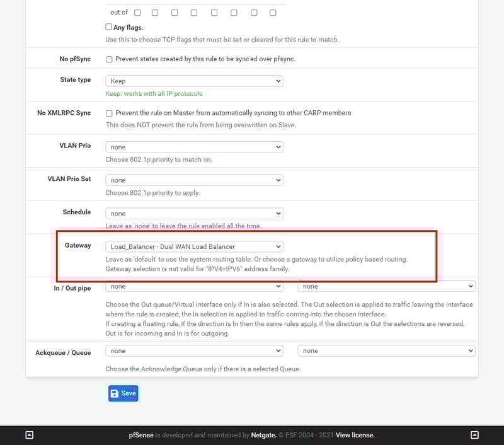This screenshot has height=445, width=504.
Task: Click the pfSense link in the footer
Action: pyautogui.click(x=141, y=435)
